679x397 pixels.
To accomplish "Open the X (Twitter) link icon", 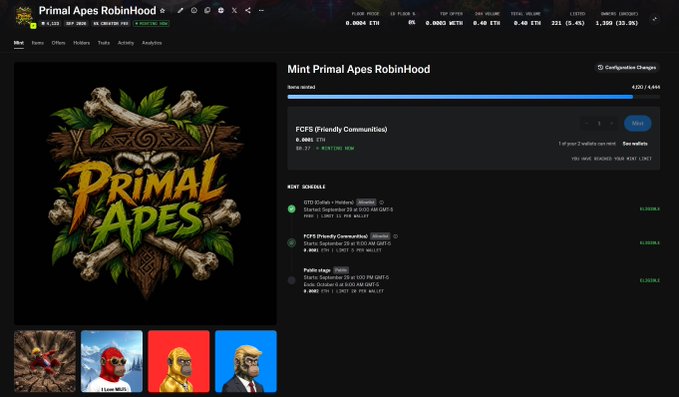I will tap(234, 10).
